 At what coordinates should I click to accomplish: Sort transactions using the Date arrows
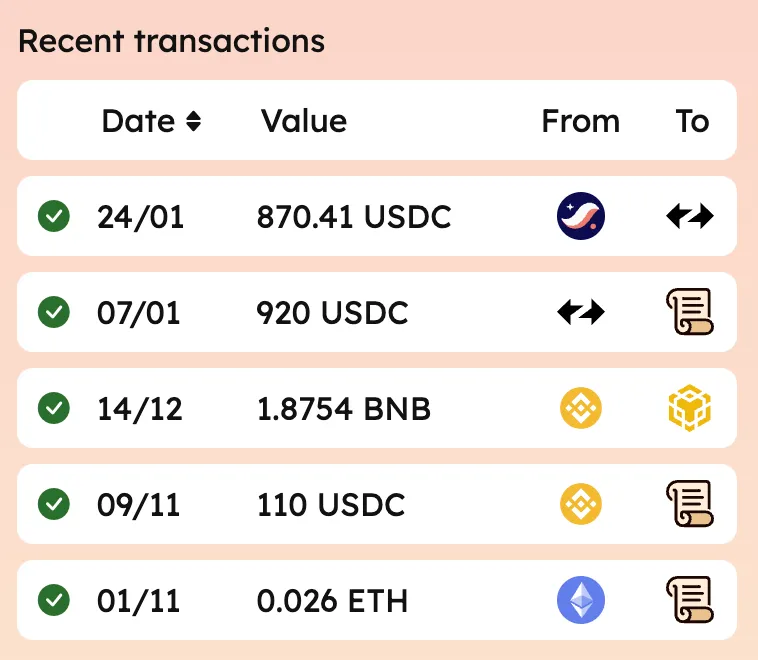click(193, 121)
